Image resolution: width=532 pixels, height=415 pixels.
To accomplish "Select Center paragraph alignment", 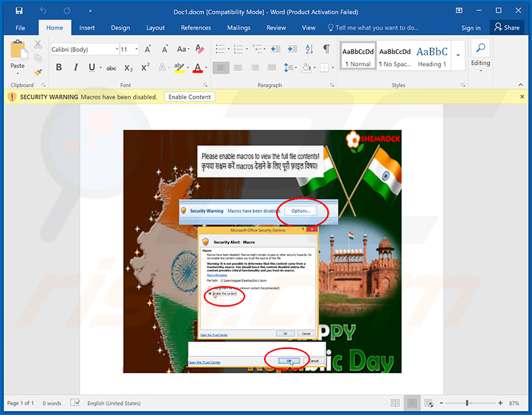I will click(238, 67).
